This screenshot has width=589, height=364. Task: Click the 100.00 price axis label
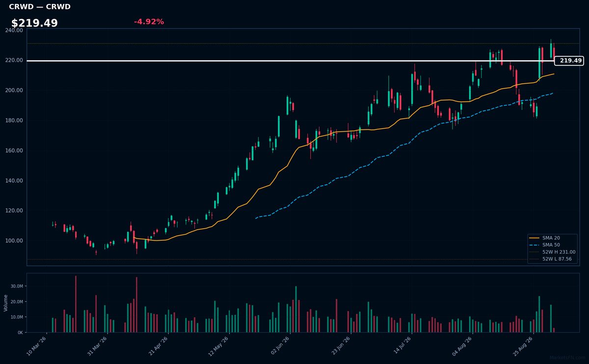click(14, 241)
